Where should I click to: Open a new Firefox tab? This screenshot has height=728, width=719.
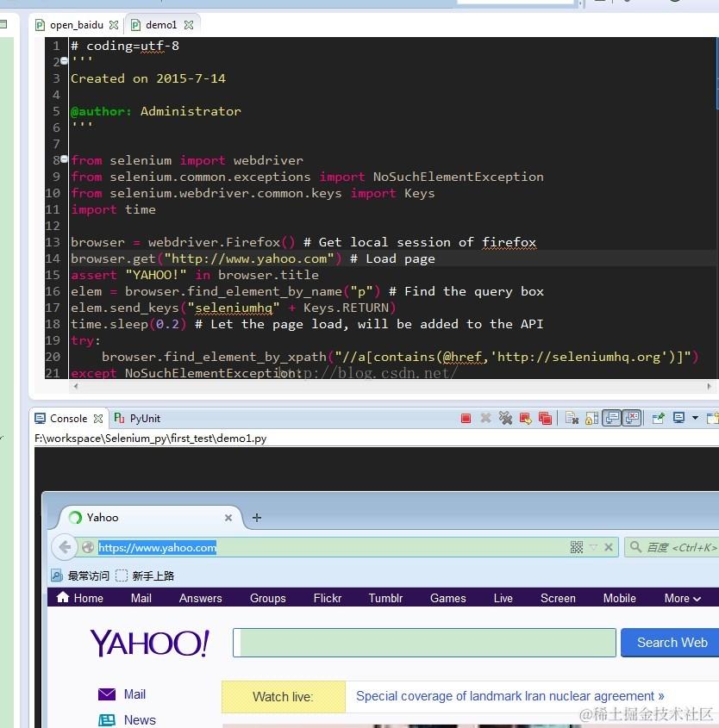click(257, 518)
